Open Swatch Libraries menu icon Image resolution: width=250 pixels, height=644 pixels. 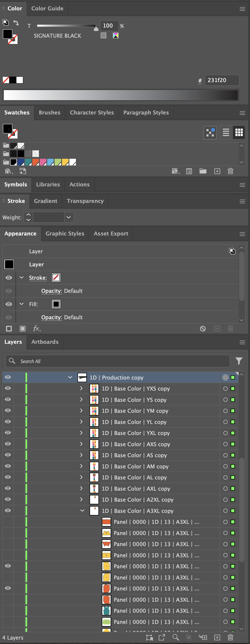click(8, 171)
